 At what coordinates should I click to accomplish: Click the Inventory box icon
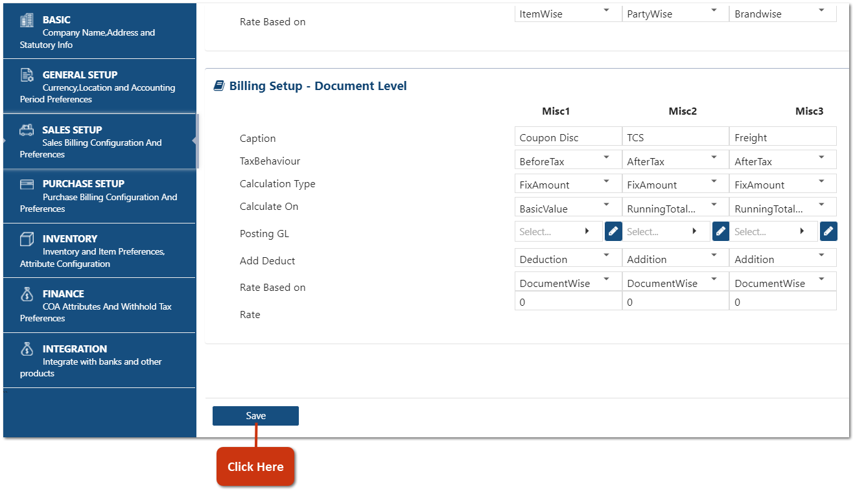click(27, 239)
